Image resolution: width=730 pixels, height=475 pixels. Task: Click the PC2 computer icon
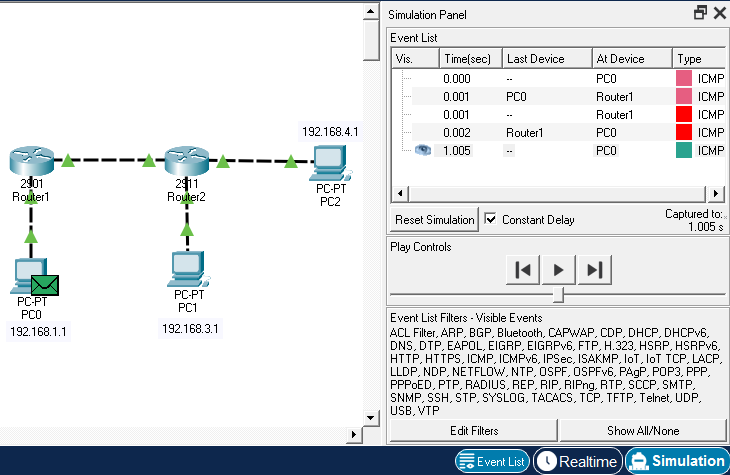click(329, 162)
